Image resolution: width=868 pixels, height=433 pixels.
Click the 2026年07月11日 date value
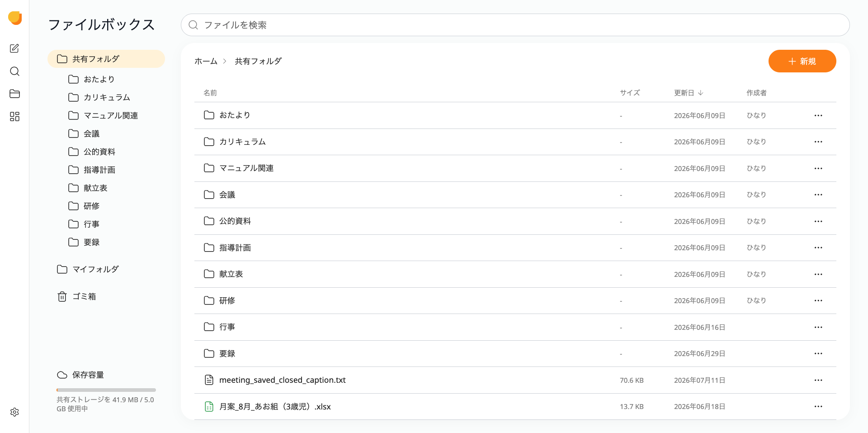[699, 381]
